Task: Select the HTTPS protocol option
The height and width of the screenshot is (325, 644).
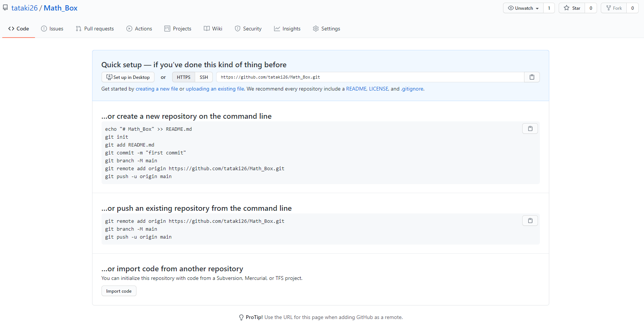Action: point(183,77)
